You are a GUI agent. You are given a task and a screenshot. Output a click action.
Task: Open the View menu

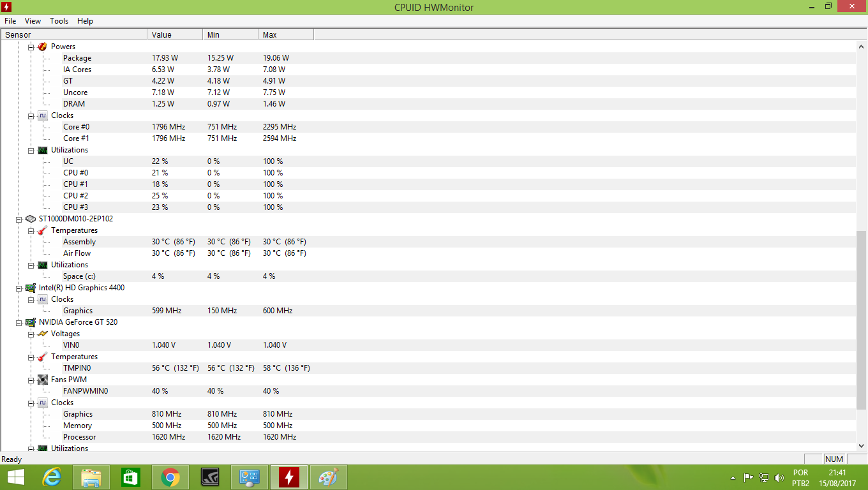pos(33,21)
